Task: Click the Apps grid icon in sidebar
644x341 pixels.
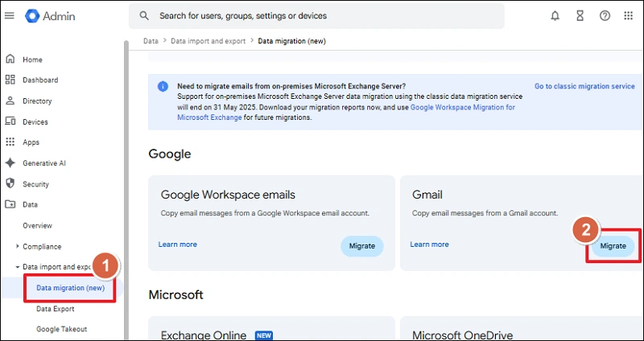Action: click(10, 142)
